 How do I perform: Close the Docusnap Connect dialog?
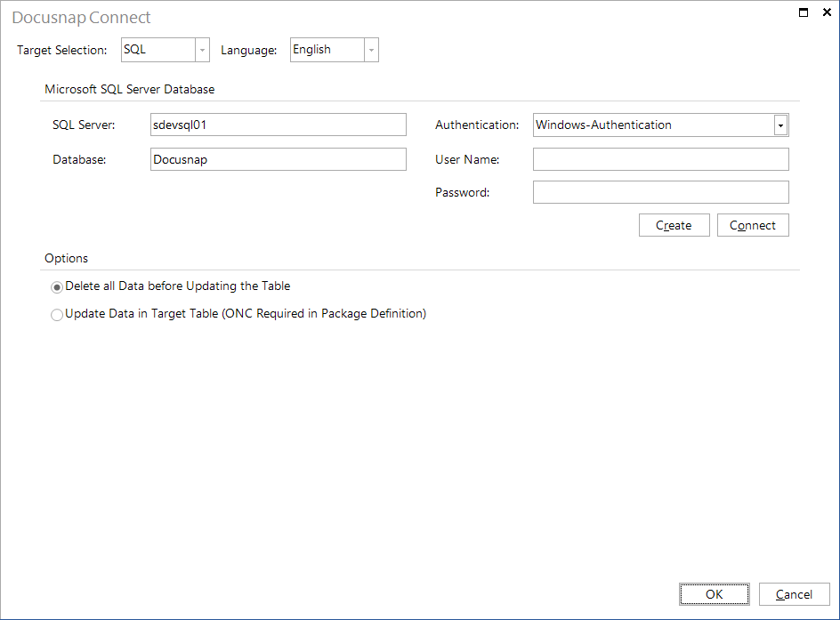(827, 12)
